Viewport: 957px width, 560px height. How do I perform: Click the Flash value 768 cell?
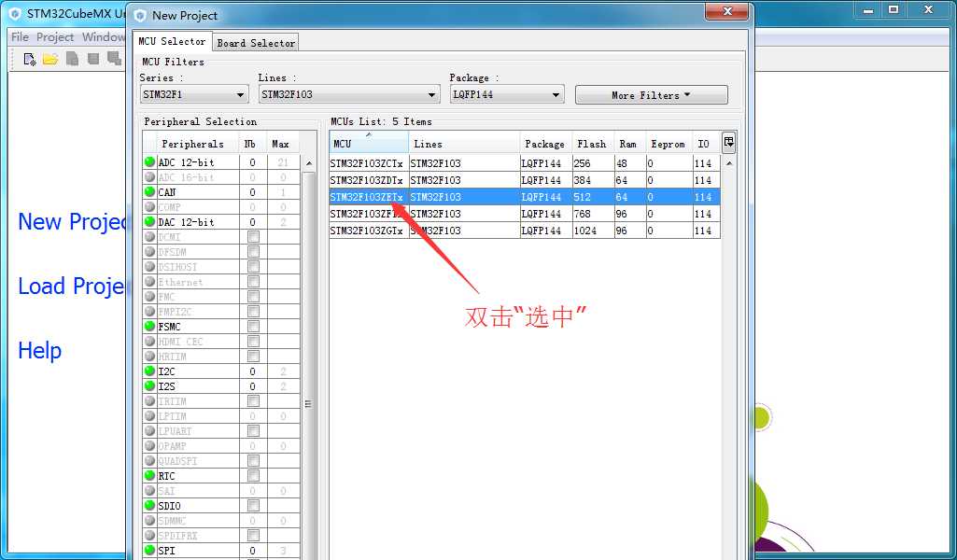593,214
